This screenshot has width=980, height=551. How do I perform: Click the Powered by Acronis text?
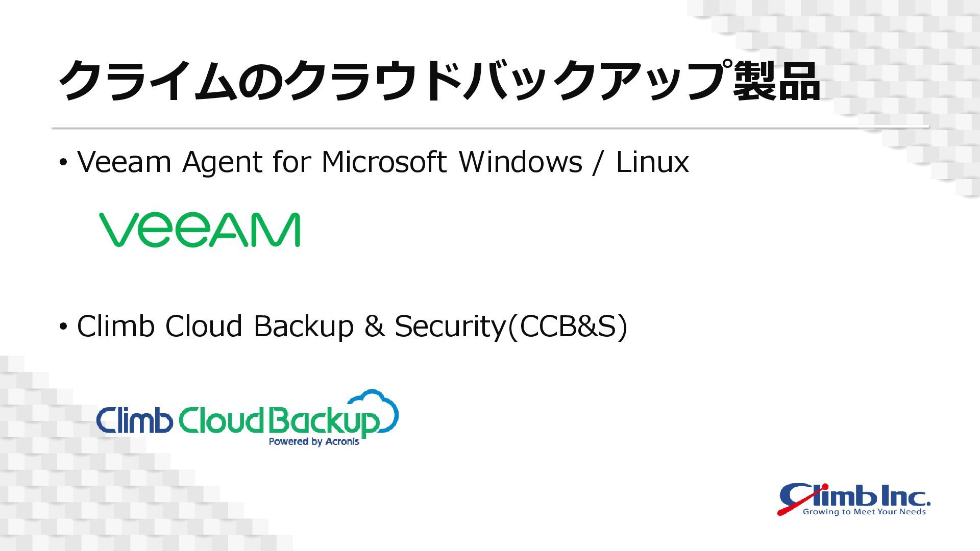click(x=314, y=441)
